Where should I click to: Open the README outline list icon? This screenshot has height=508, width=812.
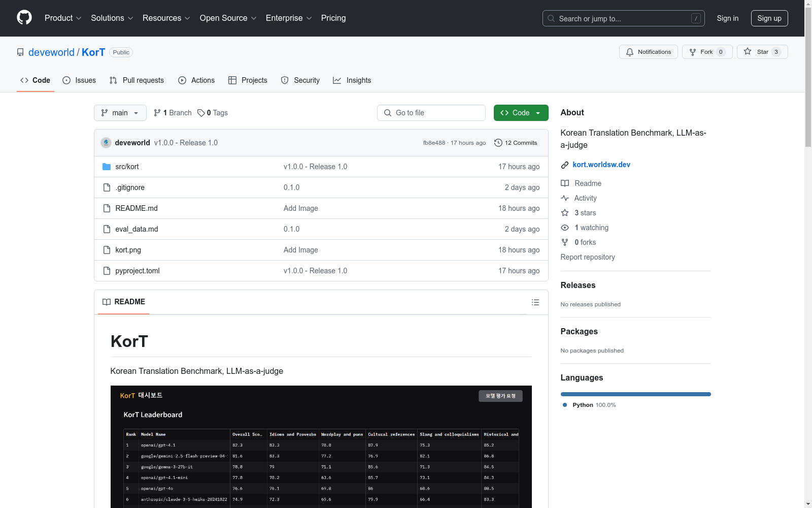point(535,302)
